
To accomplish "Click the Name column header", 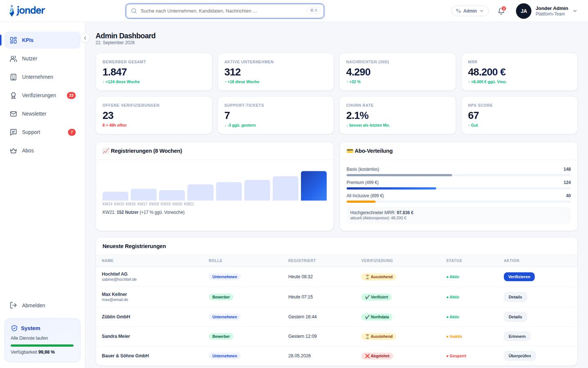I will pyautogui.click(x=108, y=260).
